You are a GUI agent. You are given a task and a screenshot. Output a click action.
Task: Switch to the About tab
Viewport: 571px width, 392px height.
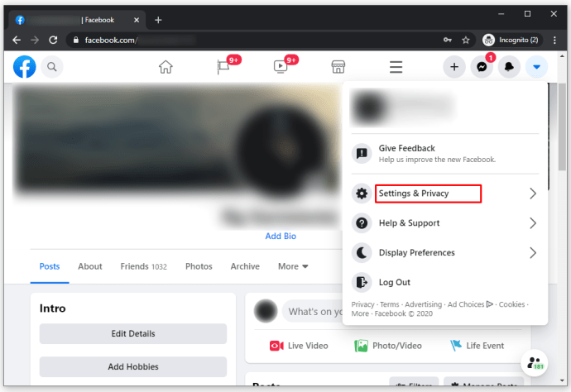(x=90, y=266)
